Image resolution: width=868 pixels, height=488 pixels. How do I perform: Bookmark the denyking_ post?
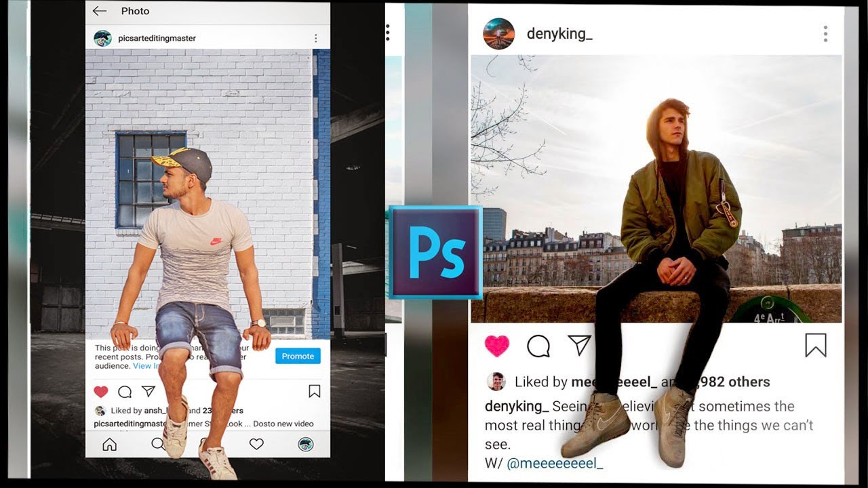tap(817, 346)
